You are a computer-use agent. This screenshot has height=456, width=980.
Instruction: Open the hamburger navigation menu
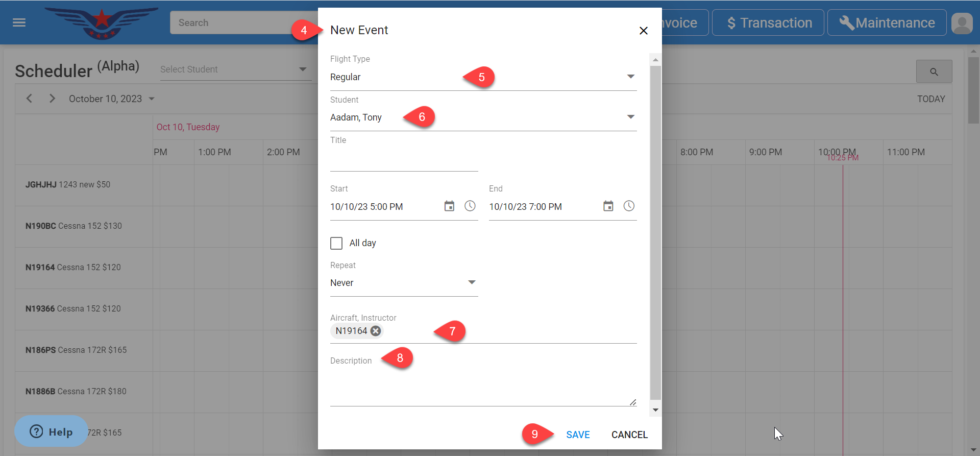point(19,22)
